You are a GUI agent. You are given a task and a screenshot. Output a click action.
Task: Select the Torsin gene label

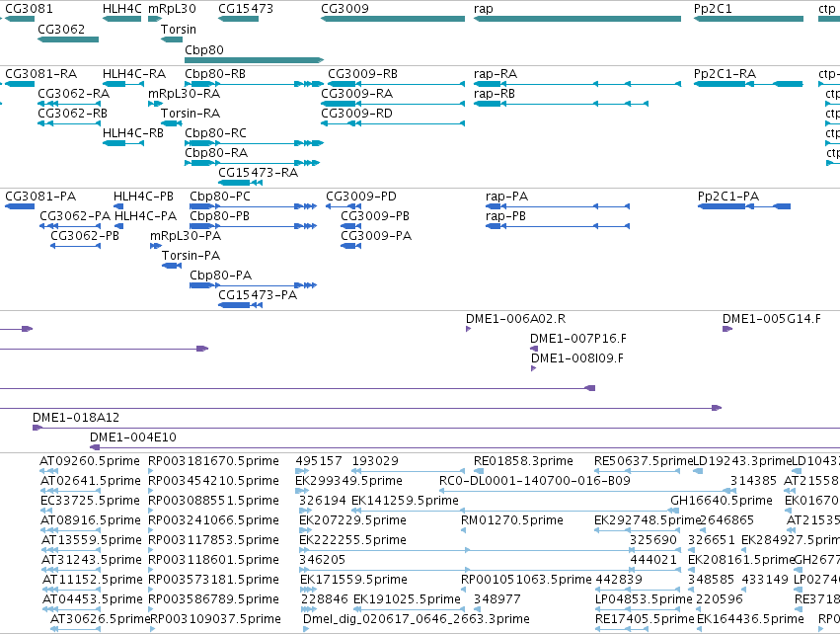point(179,29)
